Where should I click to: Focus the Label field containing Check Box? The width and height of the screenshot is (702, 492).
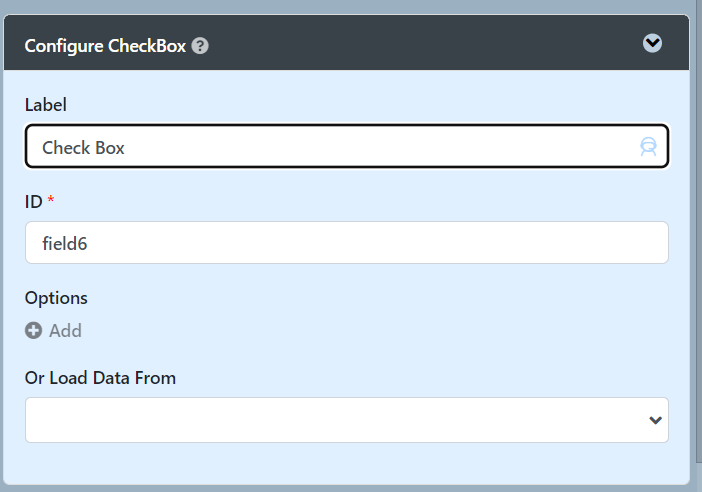347,146
